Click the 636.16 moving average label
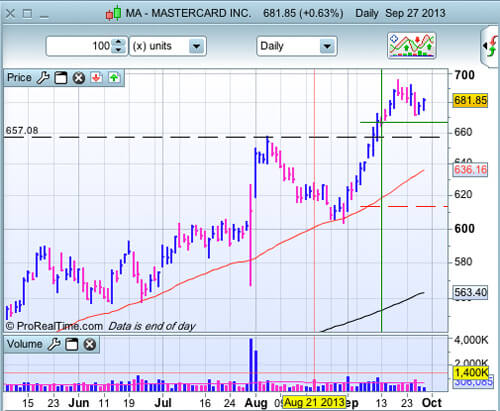 (x=470, y=170)
